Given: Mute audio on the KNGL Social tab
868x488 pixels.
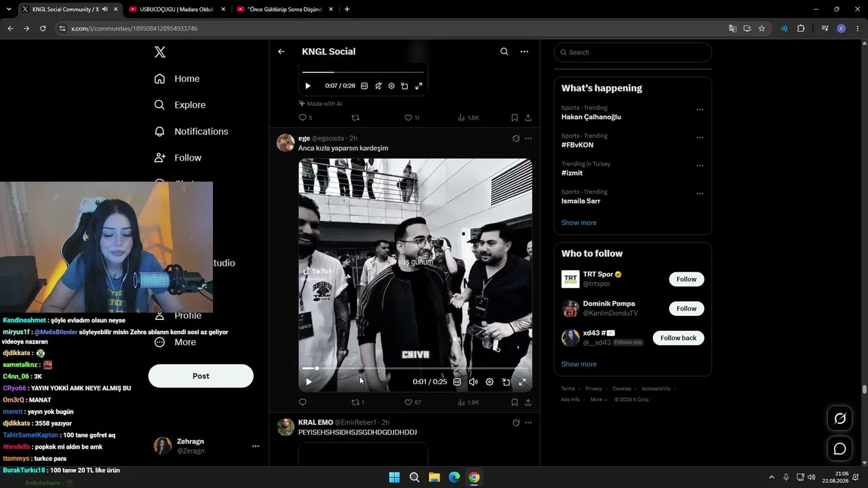Looking at the screenshot, I should [x=104, y=9].
